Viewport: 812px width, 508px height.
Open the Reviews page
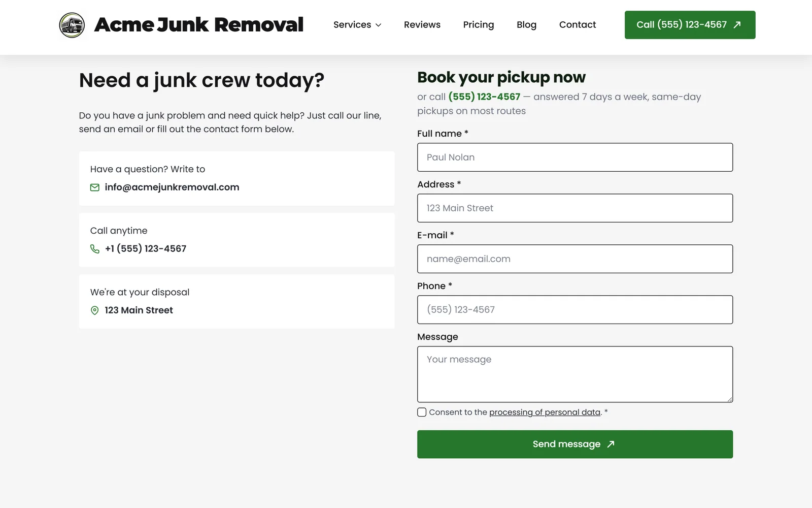422,24
